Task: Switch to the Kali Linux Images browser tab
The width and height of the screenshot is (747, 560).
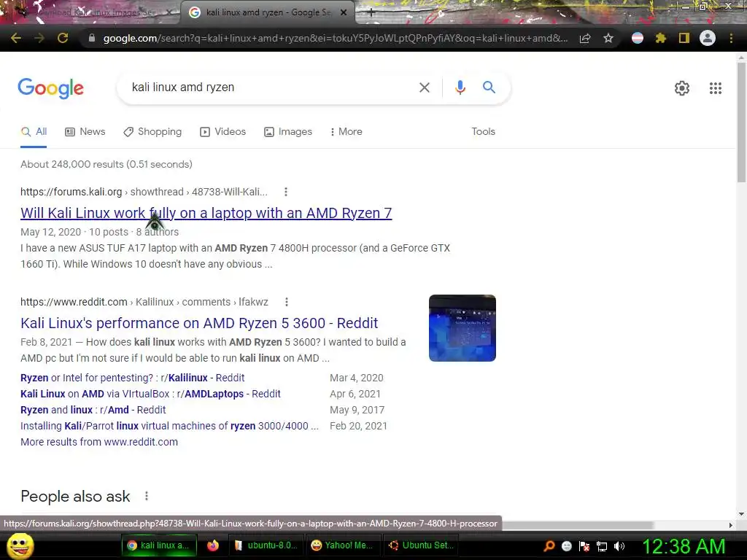Action: [90, 13]
